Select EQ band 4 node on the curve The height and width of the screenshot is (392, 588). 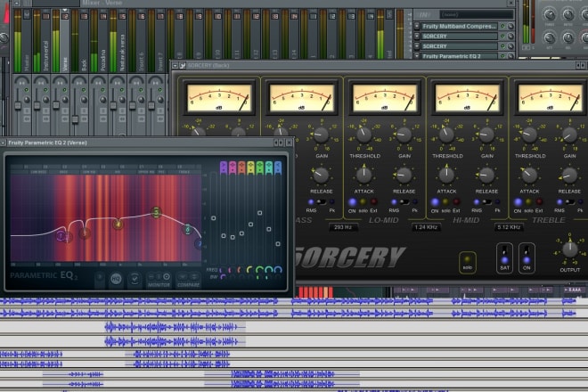(118, 225)
